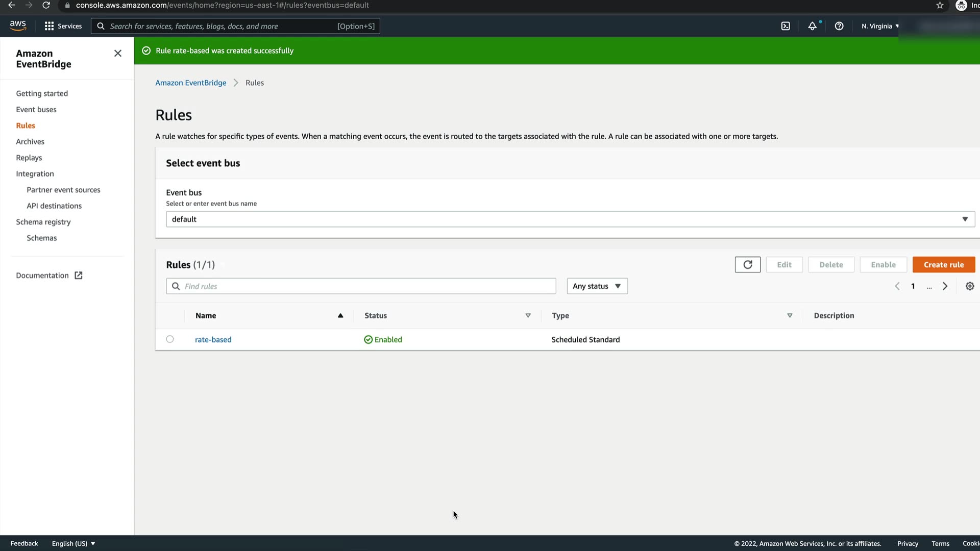Click the Create rule button
The width and height of the screenshot is (980, 551).
pyautogui.click(x=944, y=265)
